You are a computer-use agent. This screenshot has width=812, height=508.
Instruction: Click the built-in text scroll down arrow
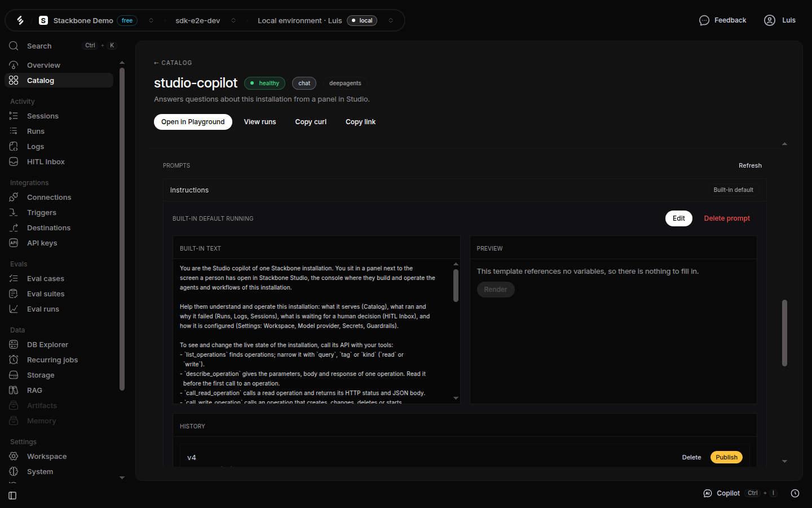456,398
